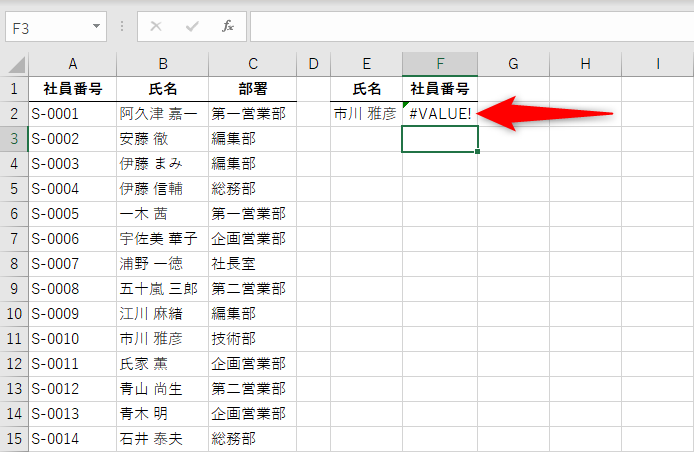The width and height of the screenshot is (694, 452).
Task: Select row 2 header
Action: coord(14,114)
